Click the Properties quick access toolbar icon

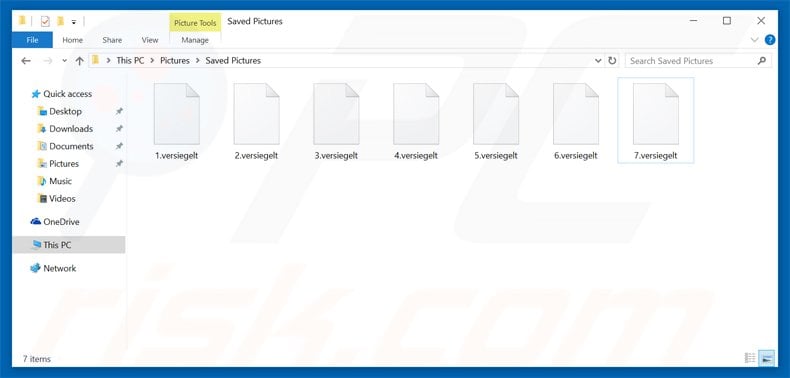coord(45,21)
